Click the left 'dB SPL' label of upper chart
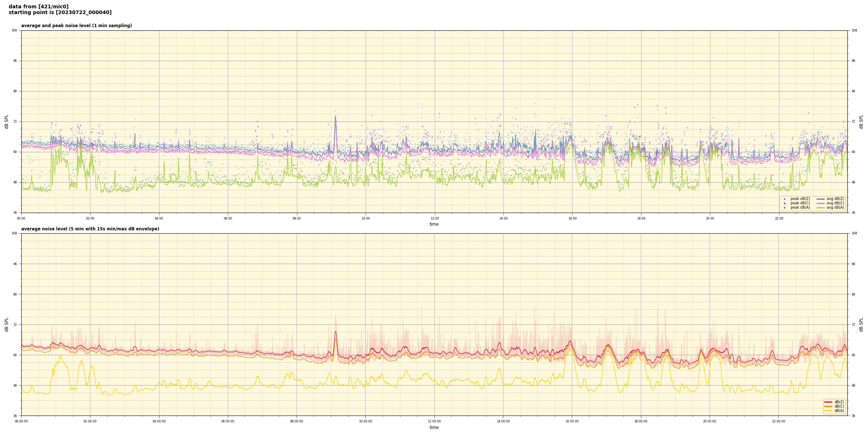Screen dimensions: 868x434 (7, 122)
